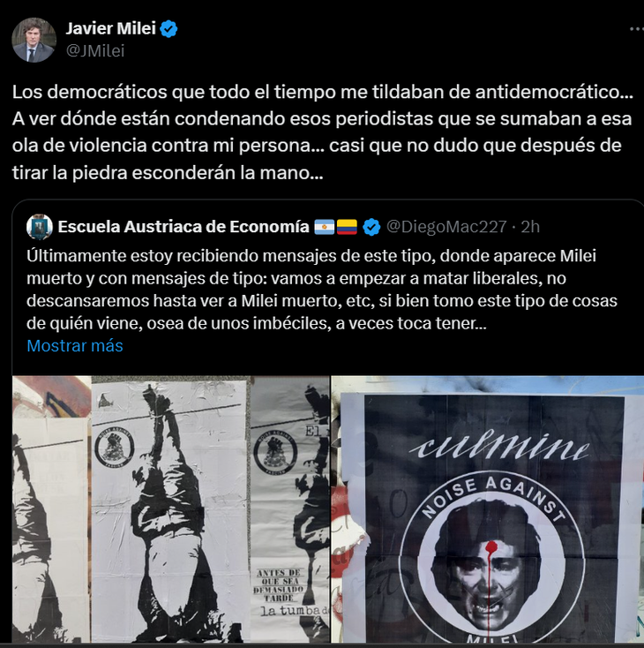644x648 pixels.
Task: Open the Noise Against Milei poster image
Action: [488, 509]
